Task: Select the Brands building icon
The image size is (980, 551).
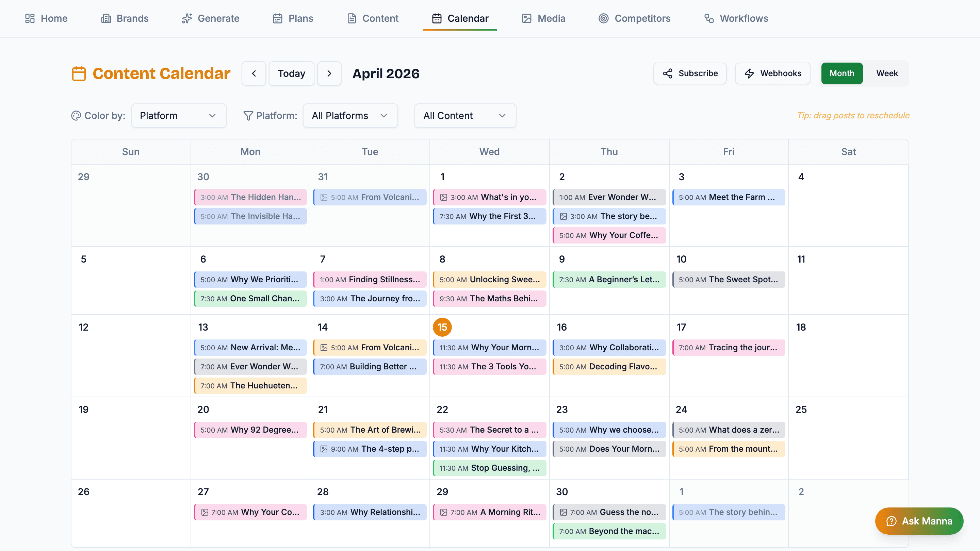Action: 105,18
